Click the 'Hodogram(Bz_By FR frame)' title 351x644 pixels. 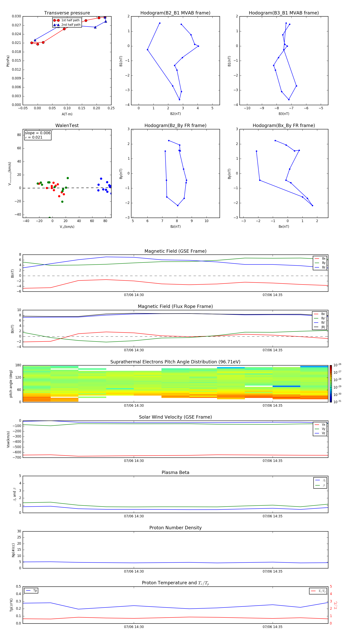(175, 125)
